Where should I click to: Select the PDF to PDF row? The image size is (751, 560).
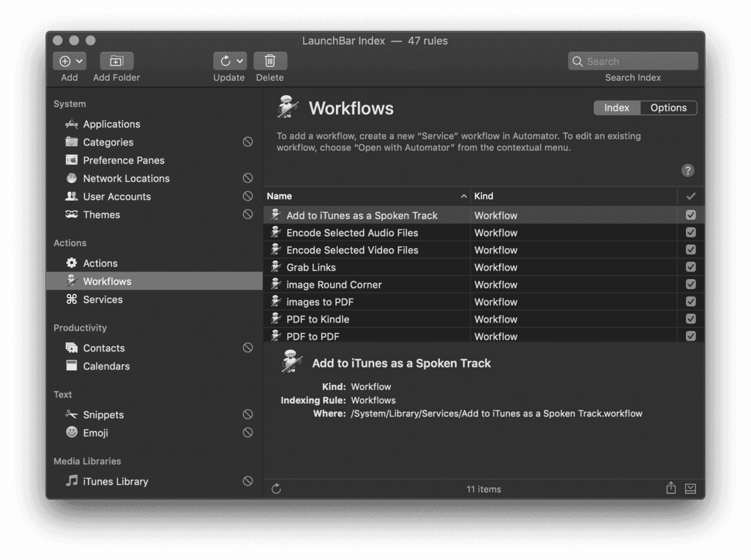[x=483, y=335]
